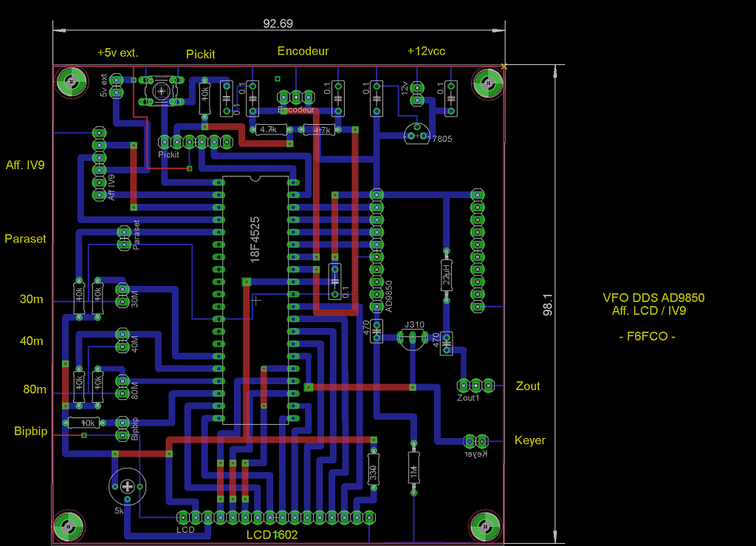756x546 pixels.
Task: Click the "92.69" width dimension value
Action: point(278,24)
